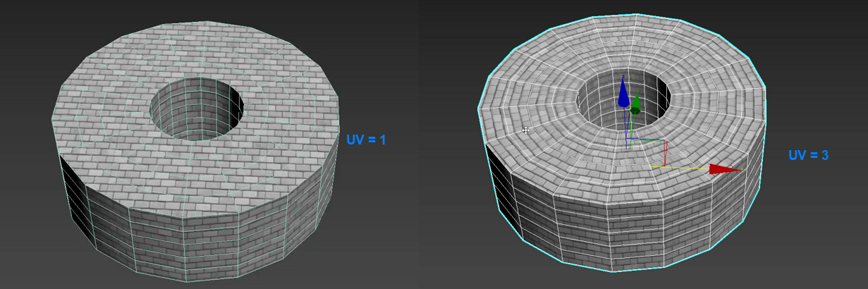This screenshot has width=868, height=289.
Task: Click the center hole of left cylinder
Action: coord(197,110)
